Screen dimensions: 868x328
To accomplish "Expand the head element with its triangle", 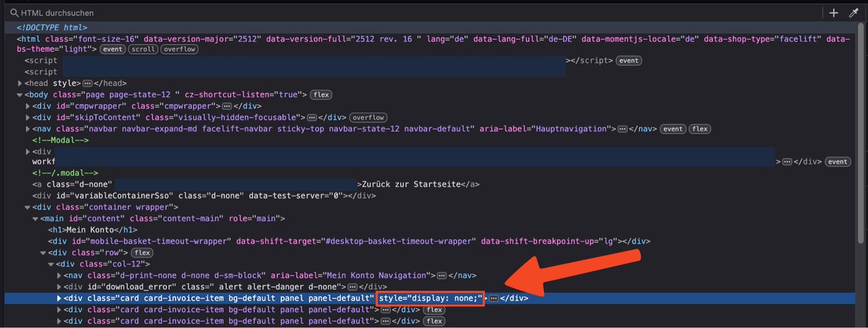I will click(20, 83).
